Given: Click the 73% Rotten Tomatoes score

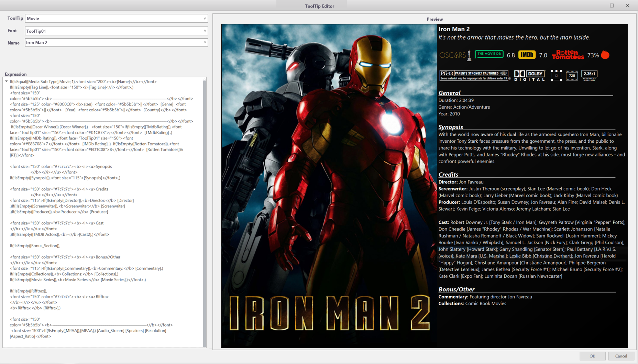Looking at the screenshot, I should (593, 55).
